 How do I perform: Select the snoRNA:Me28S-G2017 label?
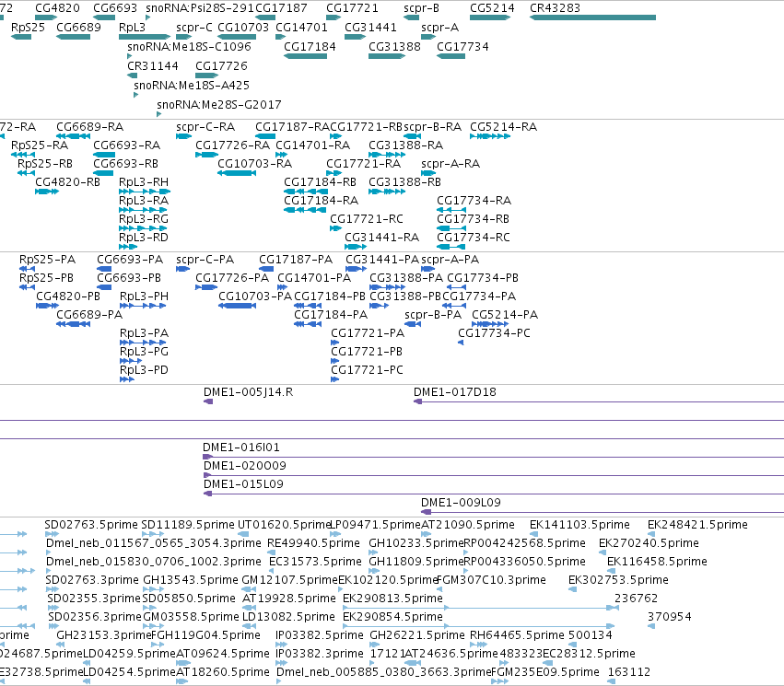219,104
